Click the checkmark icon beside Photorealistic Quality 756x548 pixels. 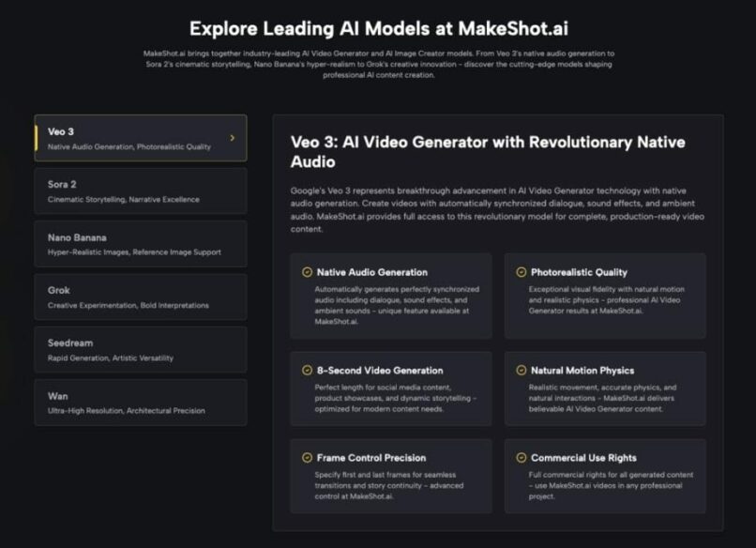click(523, 272)
